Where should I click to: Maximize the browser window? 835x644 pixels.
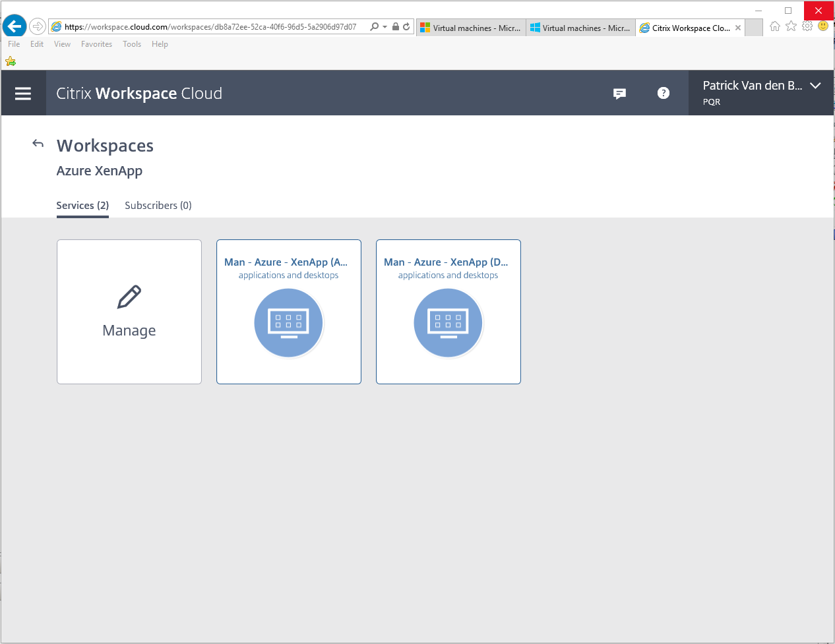788,11
